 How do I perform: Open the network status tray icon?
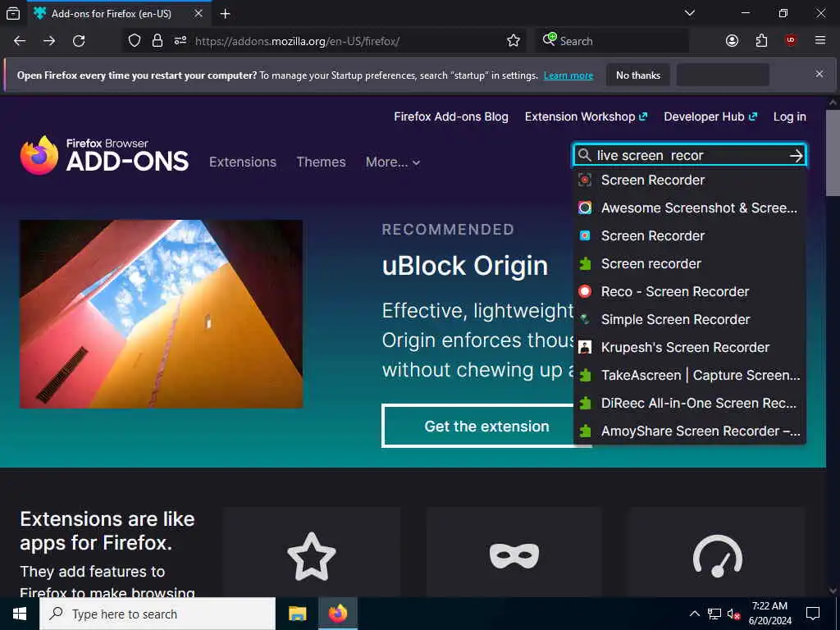point(714,614)
